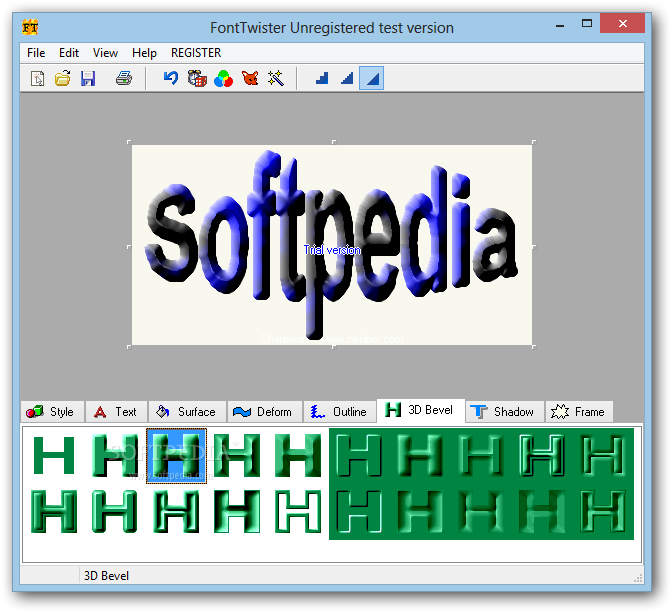Select the smooth triangle quality icon
672x612 pixels.
pyautogui.click(x=372, y=78)
